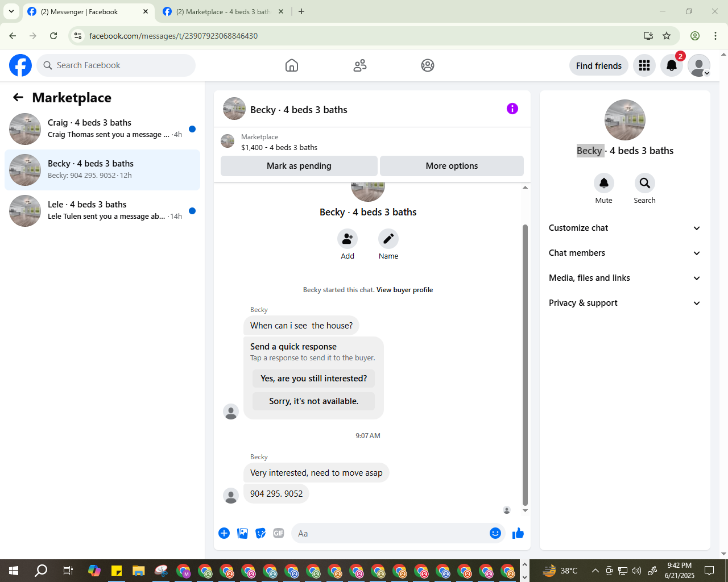Expand the Chat members section
Image resolution: width=728 pixels, height=582 pixels.
tap(624, 253)
